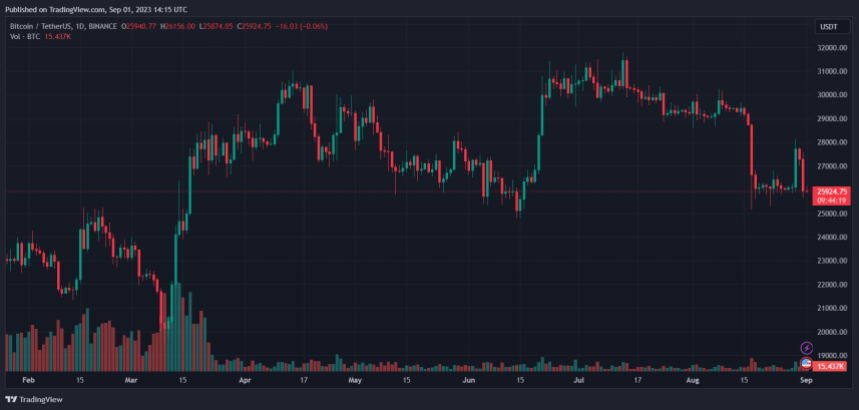Click the Apr date on time axis
The height and width of the screenshot is (410, 859).
[x=245, y=380]
